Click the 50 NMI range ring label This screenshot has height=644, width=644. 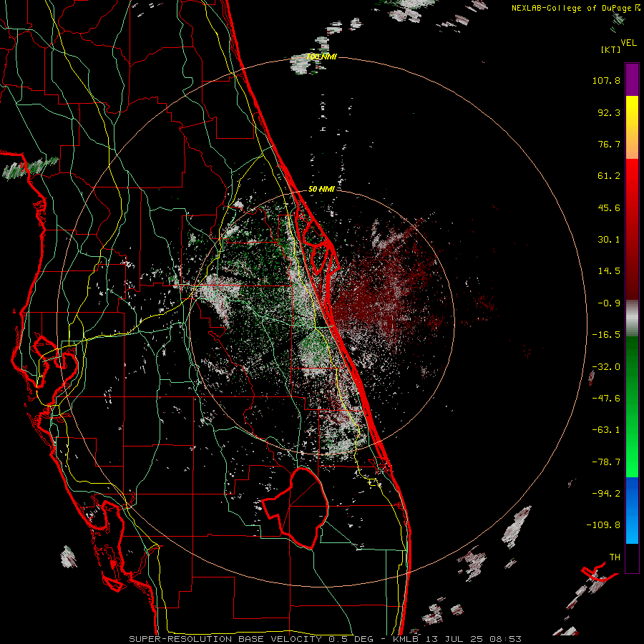coord(321,190)
